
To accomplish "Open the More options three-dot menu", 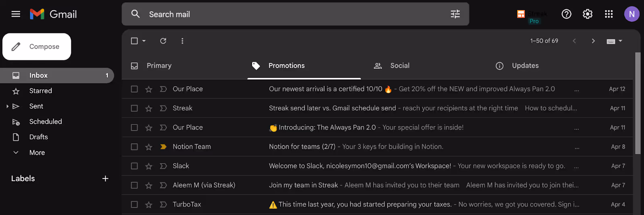I will tap(182, 41).
